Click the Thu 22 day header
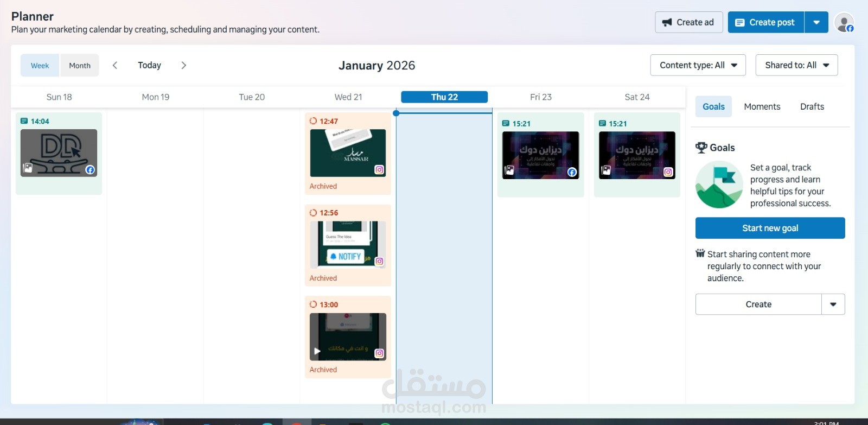Viewport: 868px width, 425px height. (444, 97)
